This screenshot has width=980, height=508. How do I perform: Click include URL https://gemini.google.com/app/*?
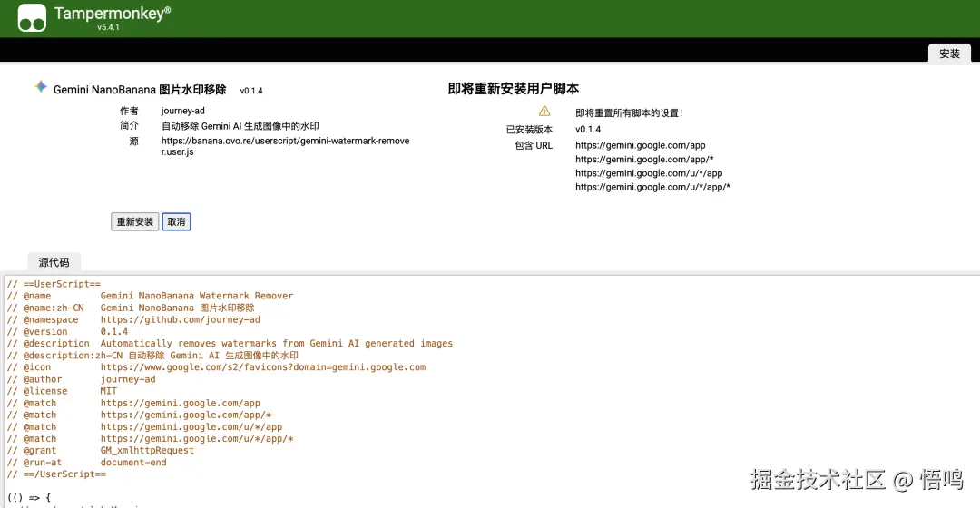tap(644, 160)
